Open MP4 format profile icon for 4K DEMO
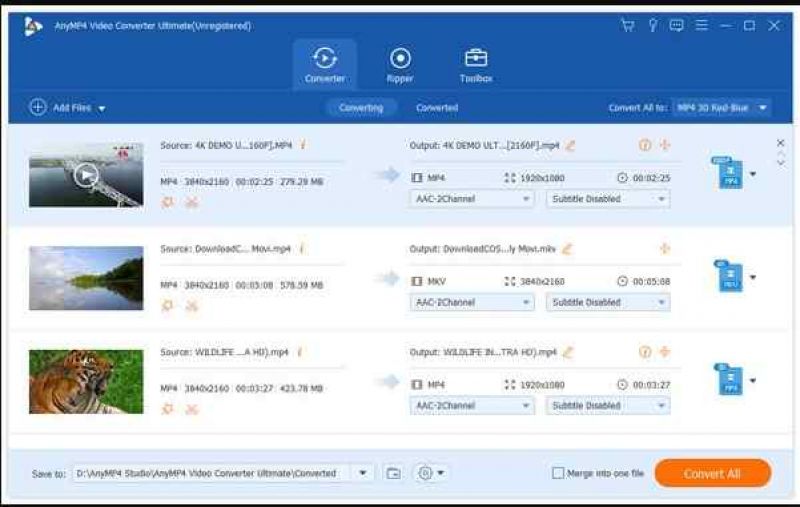The width and height of the screenshot is (800, 507). pyautogui.click(x=728, y=173)
